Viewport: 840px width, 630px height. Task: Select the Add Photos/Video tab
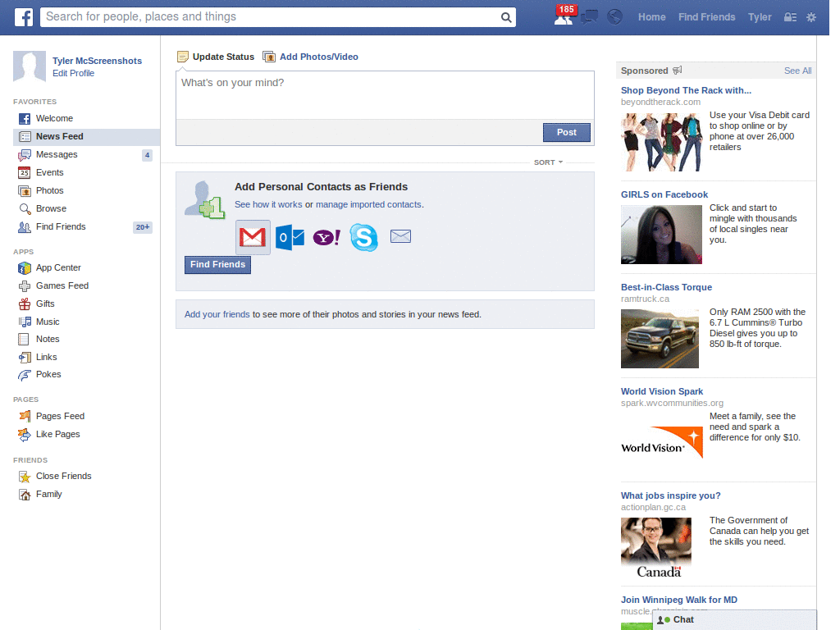(x=311, y=57)
